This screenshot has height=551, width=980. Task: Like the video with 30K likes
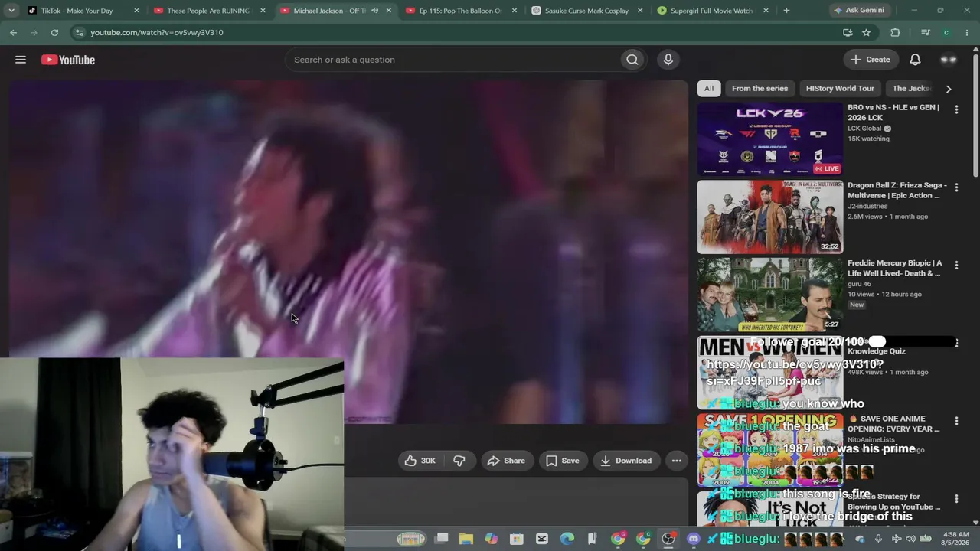point(420,461)
